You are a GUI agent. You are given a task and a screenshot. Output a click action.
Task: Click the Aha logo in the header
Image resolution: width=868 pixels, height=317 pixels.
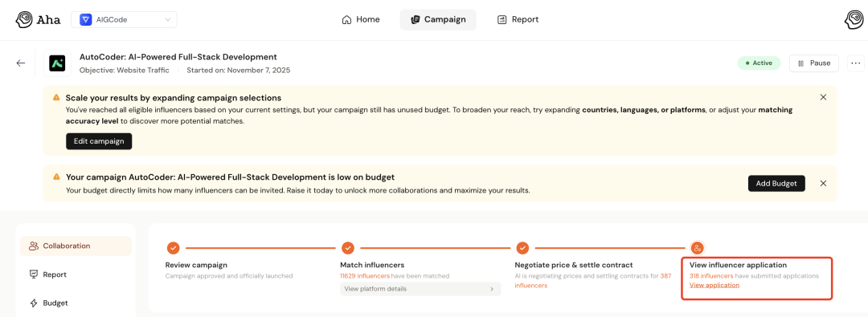point(38,20)
